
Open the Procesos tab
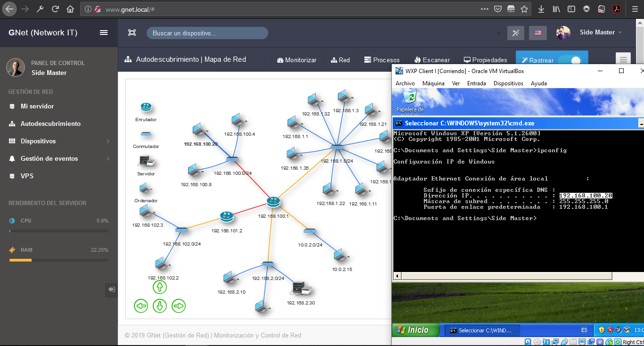[x=382, y=60]
